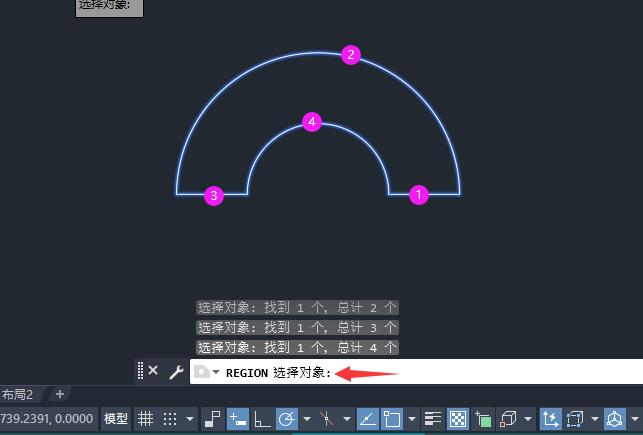
Task: Open polar tracking angle dropdown arrow
Action: click(x=306, y=419)
